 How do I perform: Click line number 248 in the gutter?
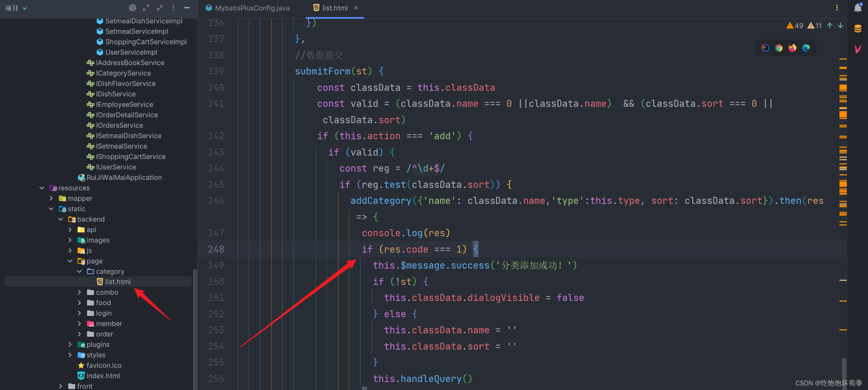(216, 249)
